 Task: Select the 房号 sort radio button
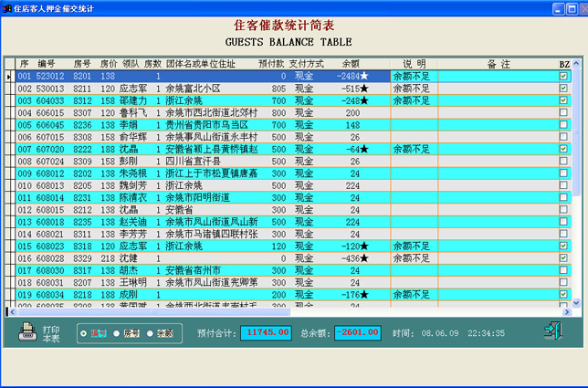click(x=116, y=334)
